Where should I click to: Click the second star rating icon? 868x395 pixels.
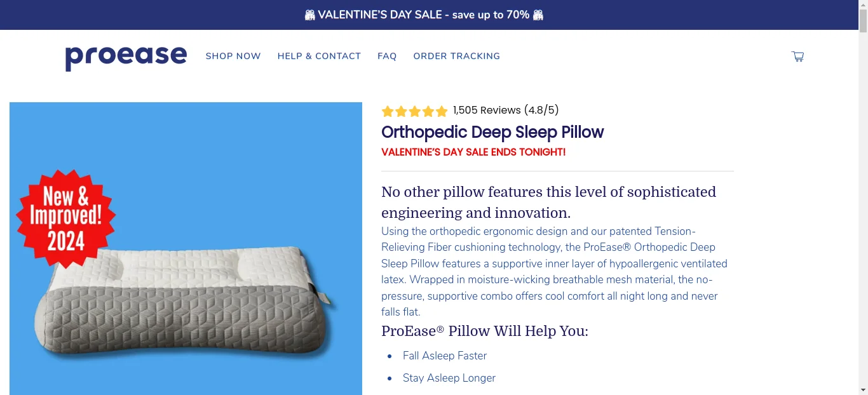pos(401,110)
